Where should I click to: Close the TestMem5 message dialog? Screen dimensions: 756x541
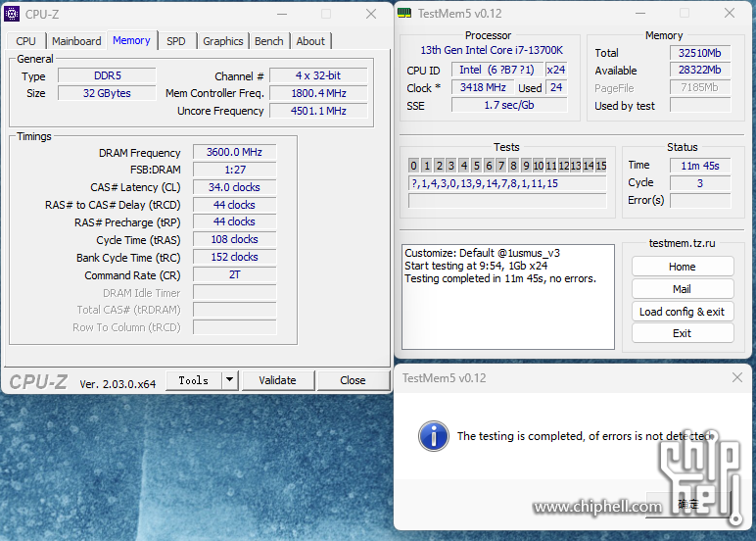[737, 377]
